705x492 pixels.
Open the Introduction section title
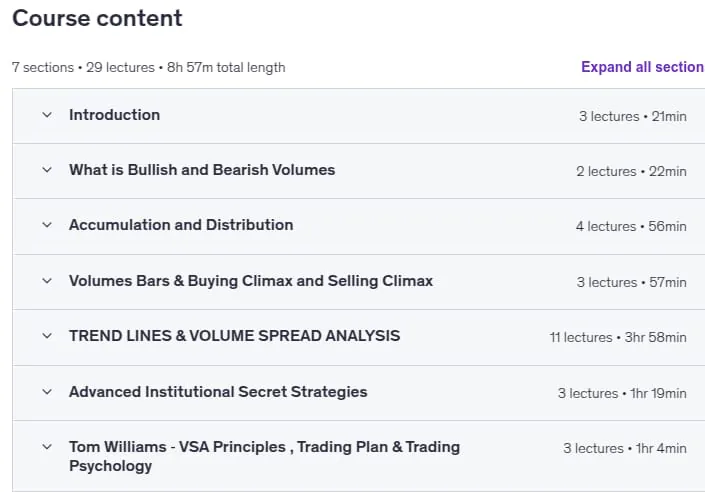pyautogui.click(x=115, y=115)
